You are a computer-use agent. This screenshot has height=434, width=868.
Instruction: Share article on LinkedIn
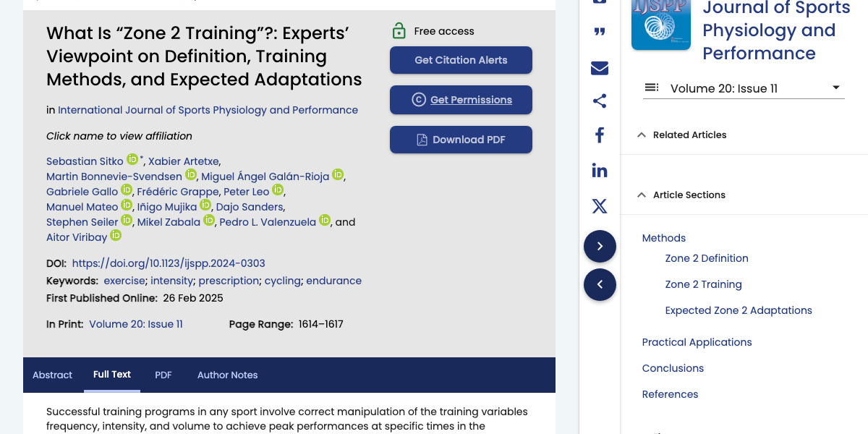tap(600, 171)
